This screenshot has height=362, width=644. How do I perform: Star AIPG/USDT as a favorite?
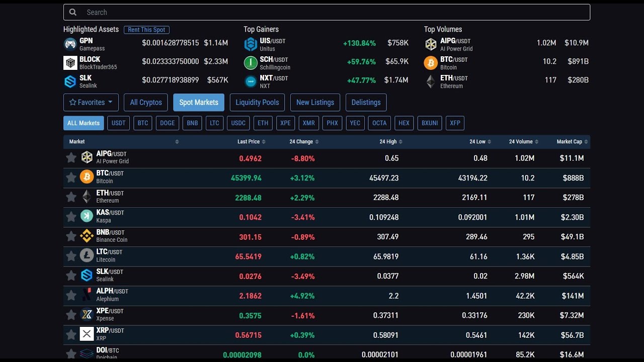coord(71,158)
